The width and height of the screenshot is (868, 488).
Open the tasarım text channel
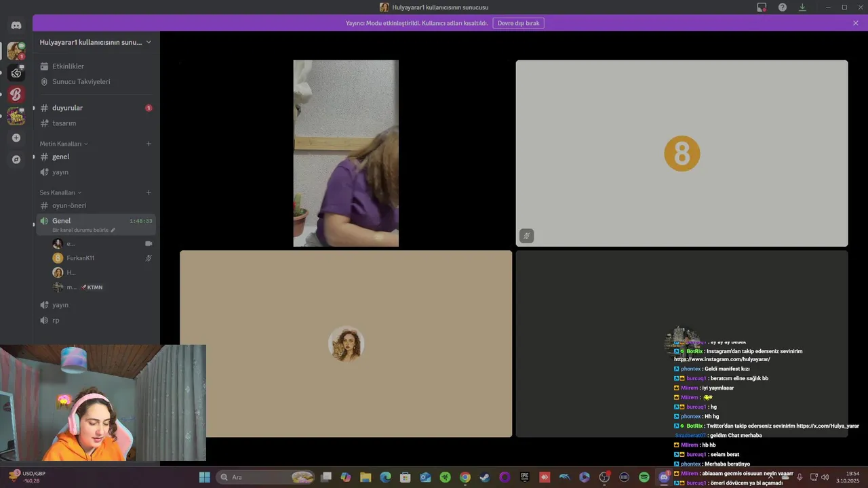click(x=96, y=123)
